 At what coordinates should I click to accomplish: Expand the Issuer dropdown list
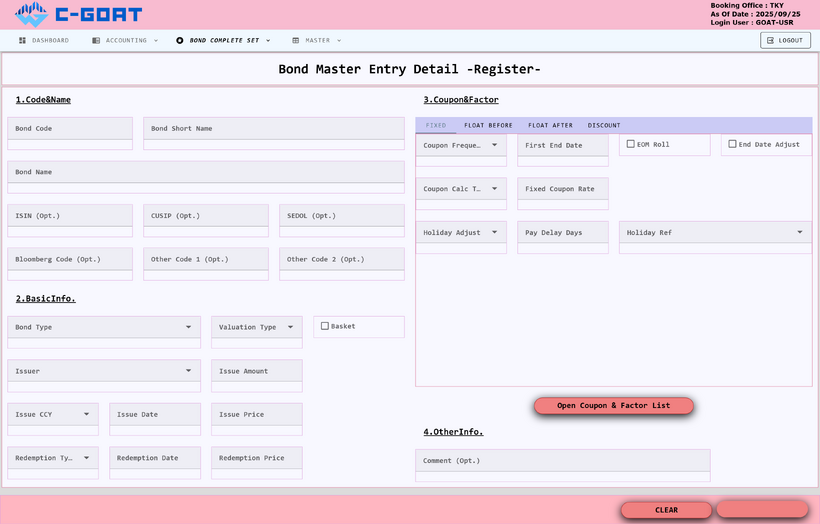coord(189,371)
